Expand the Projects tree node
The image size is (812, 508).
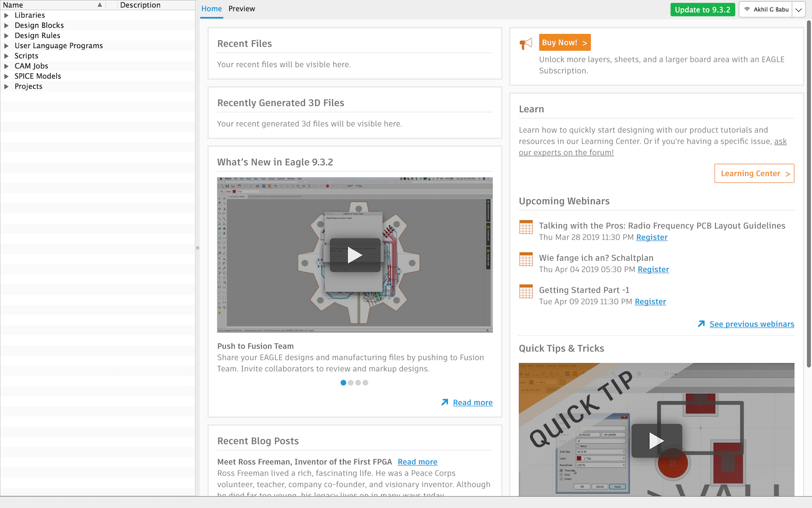pyautogui.click(x=6, y=87)
